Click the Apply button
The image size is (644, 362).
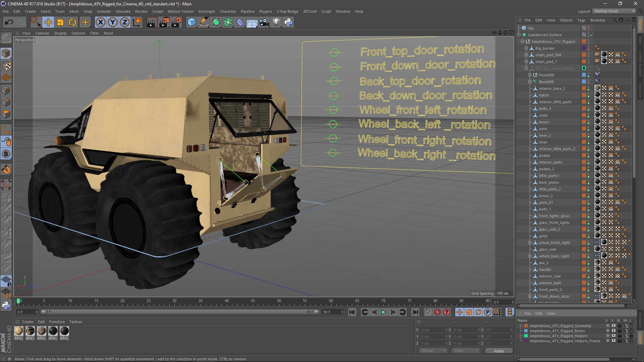499,351
